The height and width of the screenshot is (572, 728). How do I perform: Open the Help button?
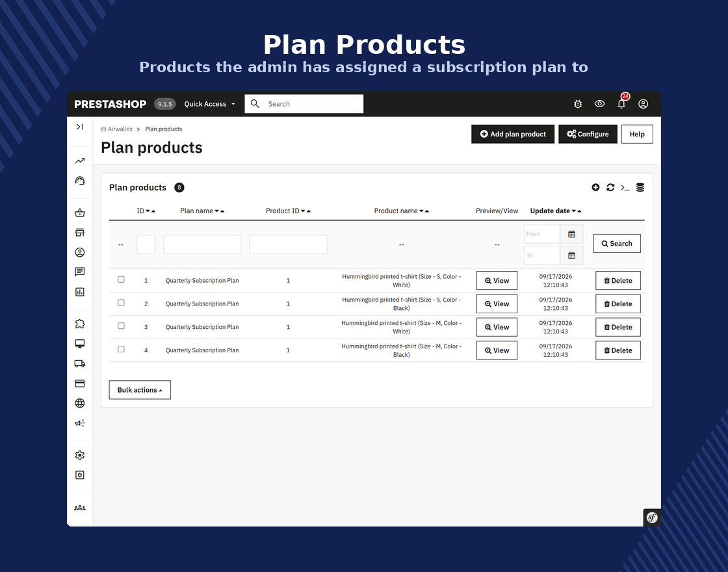[637, 134]
